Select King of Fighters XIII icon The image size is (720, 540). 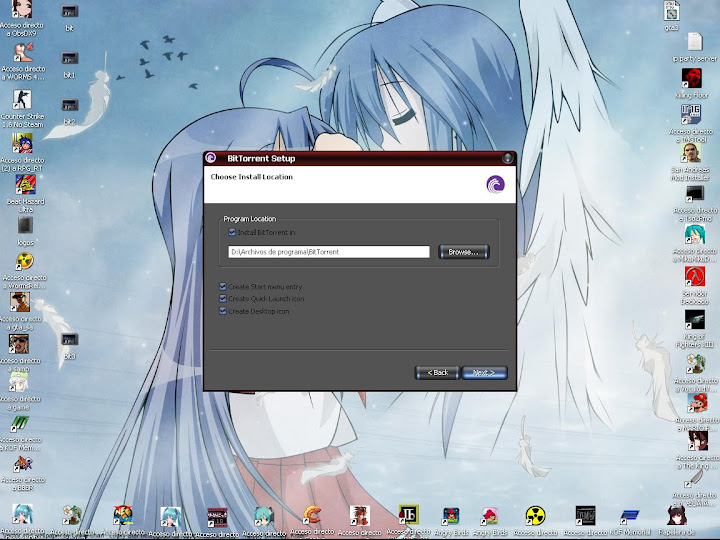(695, 320)
